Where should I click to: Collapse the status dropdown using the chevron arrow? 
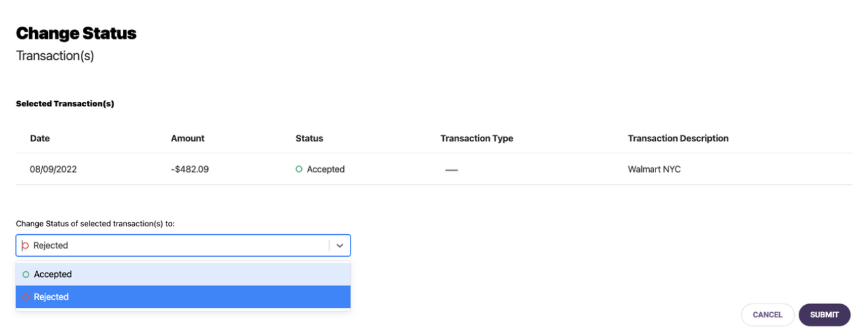[339, 246]
